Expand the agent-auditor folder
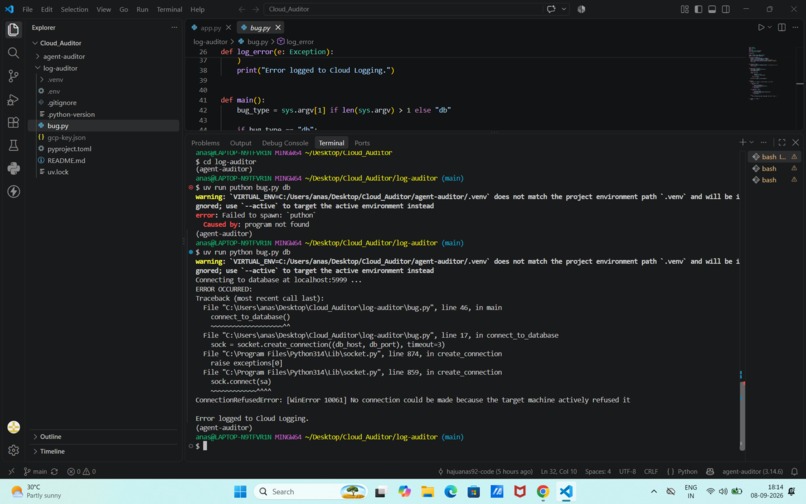 point(38,57)
